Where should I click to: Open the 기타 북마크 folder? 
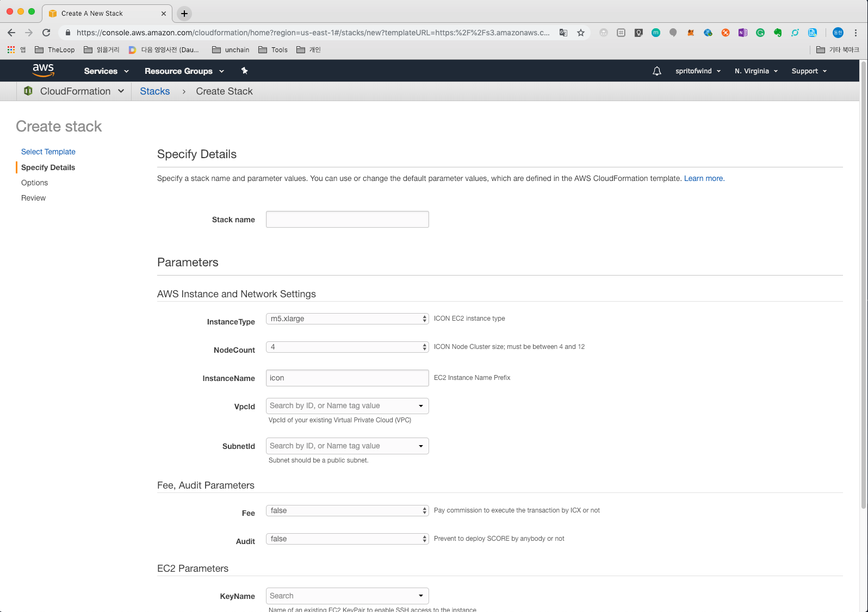point(838,49)
